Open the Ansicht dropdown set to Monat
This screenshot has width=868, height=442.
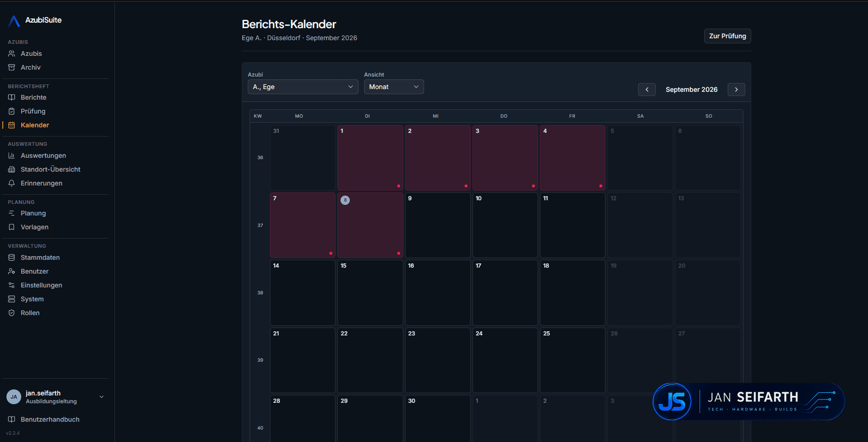pyautogui.click(x=394, y=87)
